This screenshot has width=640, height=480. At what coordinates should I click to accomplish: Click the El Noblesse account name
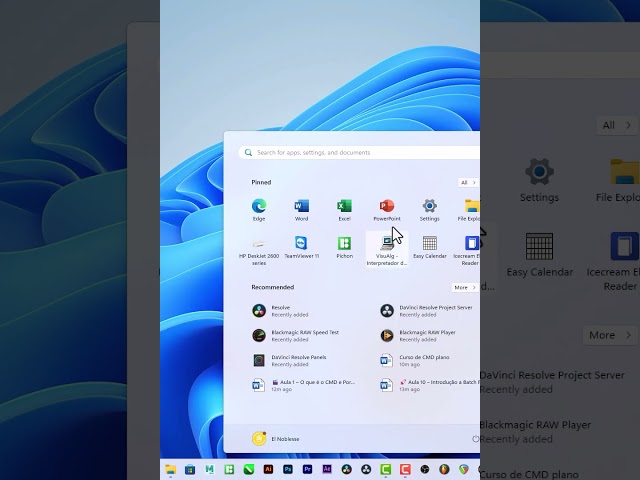(x=285, y=439)
